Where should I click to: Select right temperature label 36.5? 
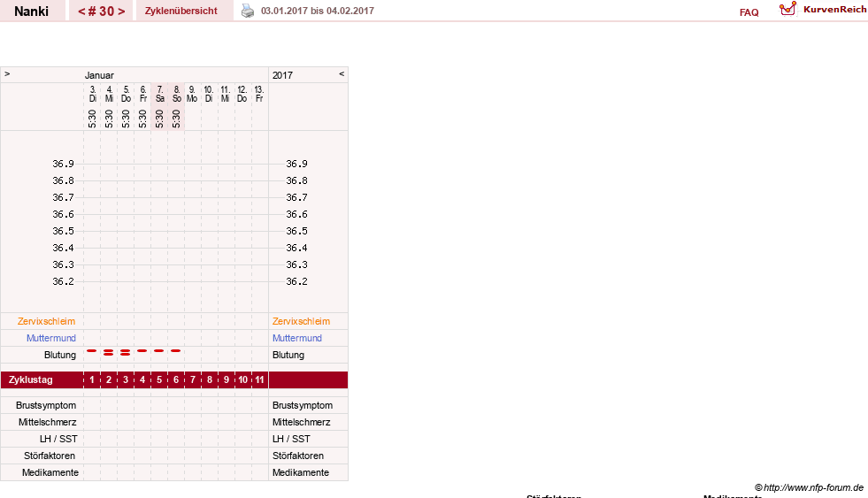coord(296,231)
